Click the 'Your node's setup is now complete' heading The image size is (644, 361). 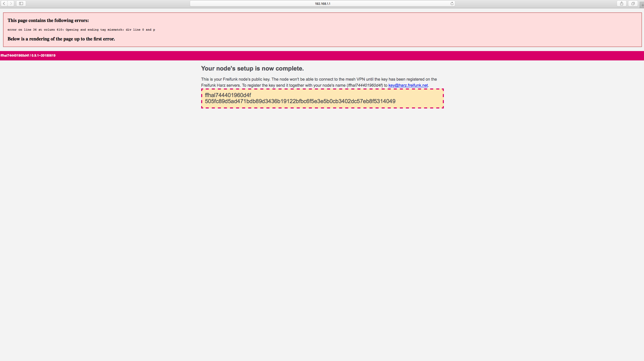[252, 69]
